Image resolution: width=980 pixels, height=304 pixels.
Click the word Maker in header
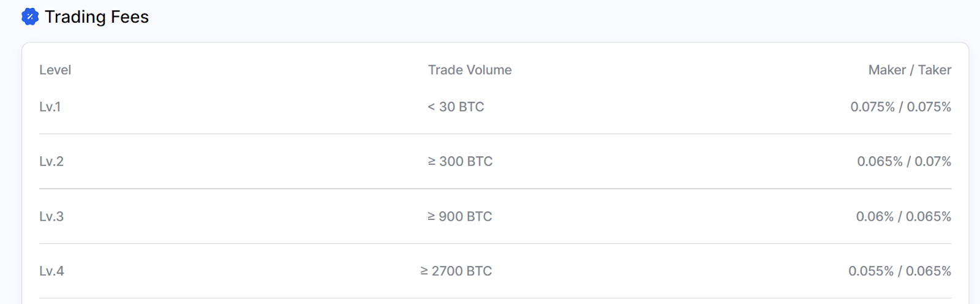pyautogui.click(x=887, y=70)
